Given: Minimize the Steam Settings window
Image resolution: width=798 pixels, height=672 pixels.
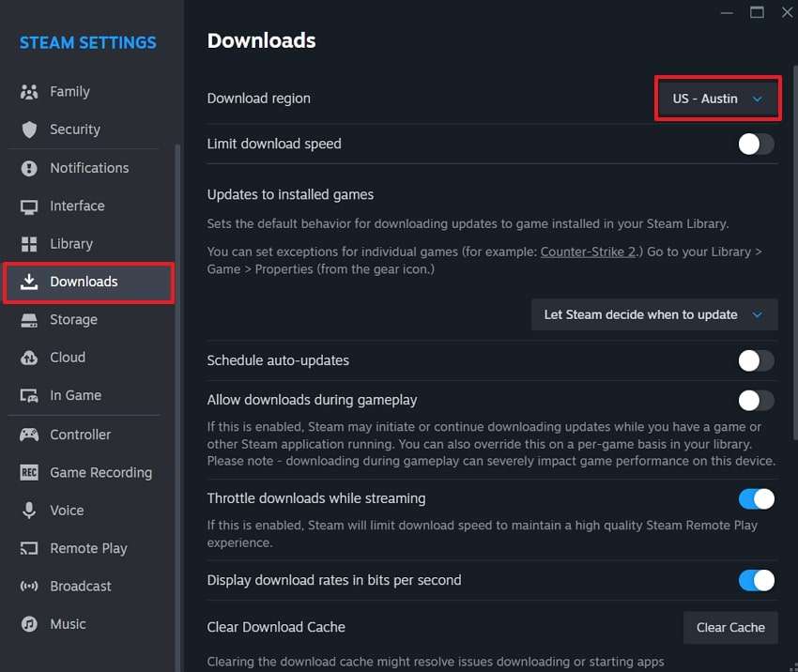Looking at the screenshot, I should 727,13.
